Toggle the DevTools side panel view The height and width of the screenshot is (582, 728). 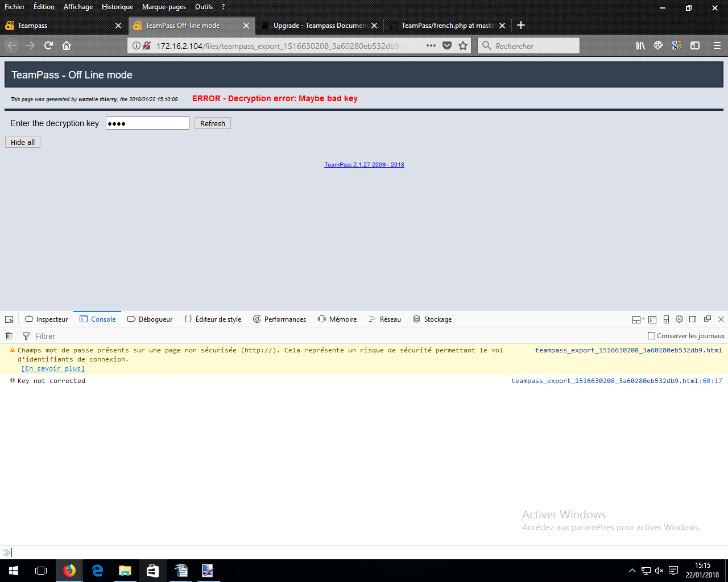tap(693, 319)
